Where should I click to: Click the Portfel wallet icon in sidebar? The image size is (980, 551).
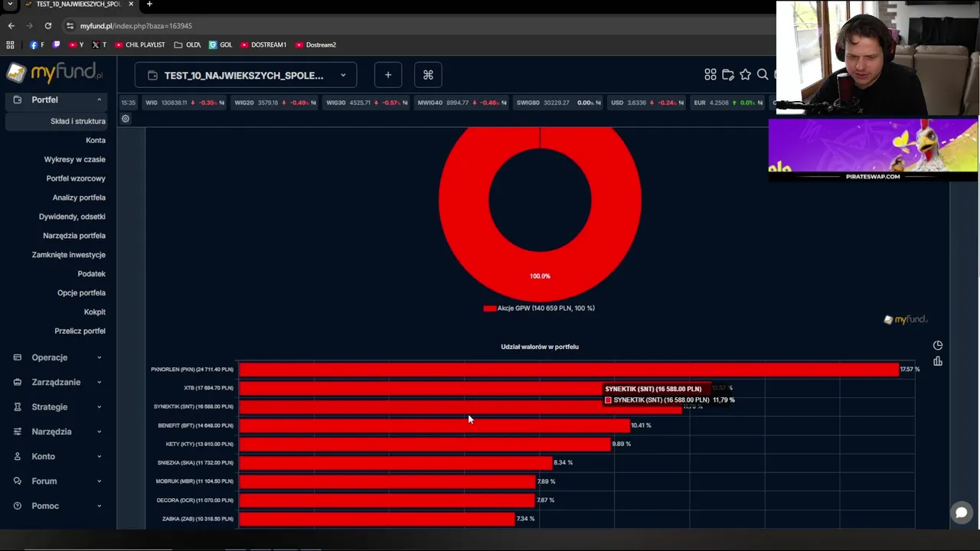point(17,100)
